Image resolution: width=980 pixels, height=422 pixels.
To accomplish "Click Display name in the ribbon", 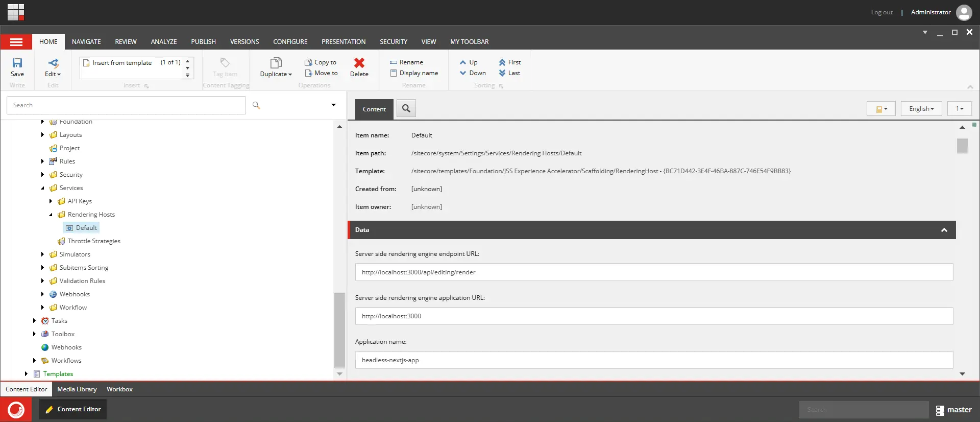I will pyautogui.click(x=414, y=73).
